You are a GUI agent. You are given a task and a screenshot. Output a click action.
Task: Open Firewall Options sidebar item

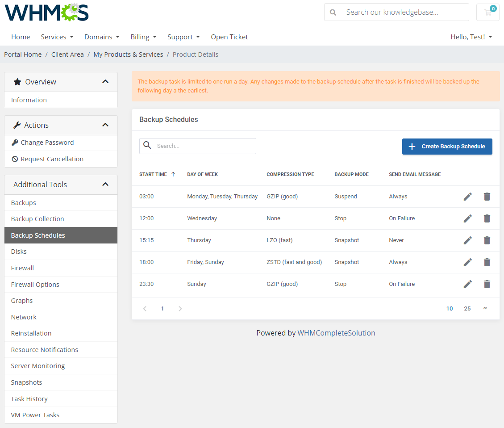(61, 285)
